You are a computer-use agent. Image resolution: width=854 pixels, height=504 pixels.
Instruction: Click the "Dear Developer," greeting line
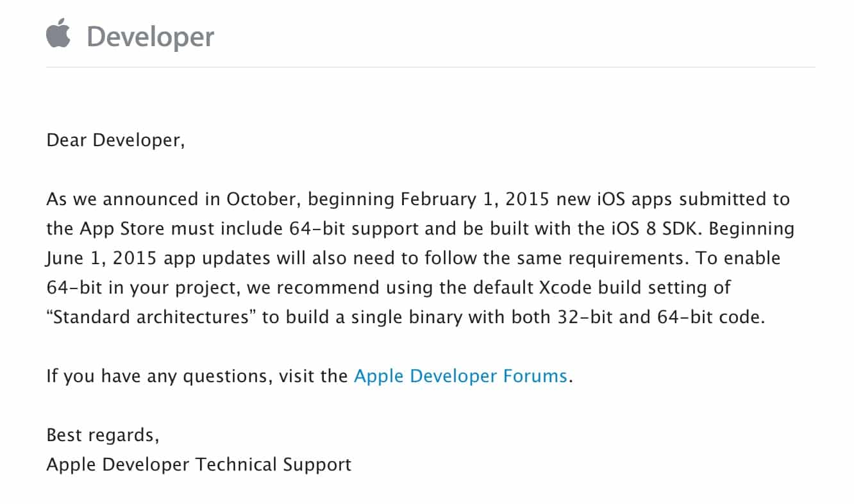pyautogui.click(x=115, y=139)
